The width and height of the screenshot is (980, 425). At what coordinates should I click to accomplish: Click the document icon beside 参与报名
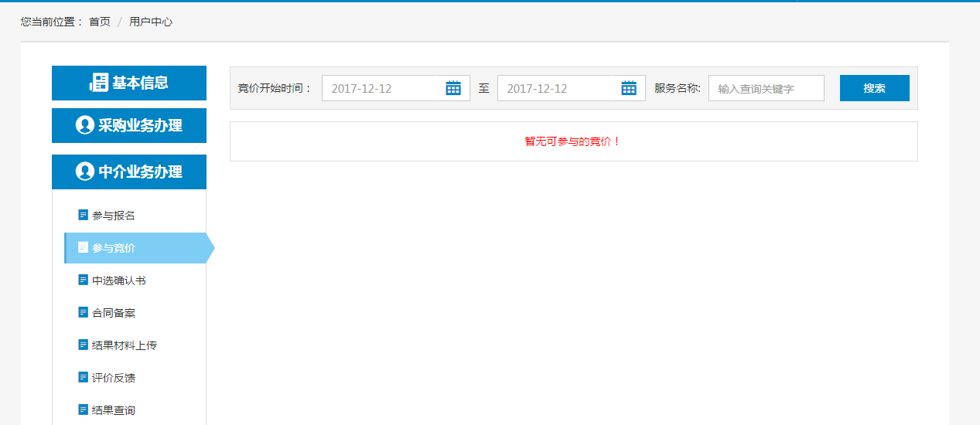(x=84, y=215)
